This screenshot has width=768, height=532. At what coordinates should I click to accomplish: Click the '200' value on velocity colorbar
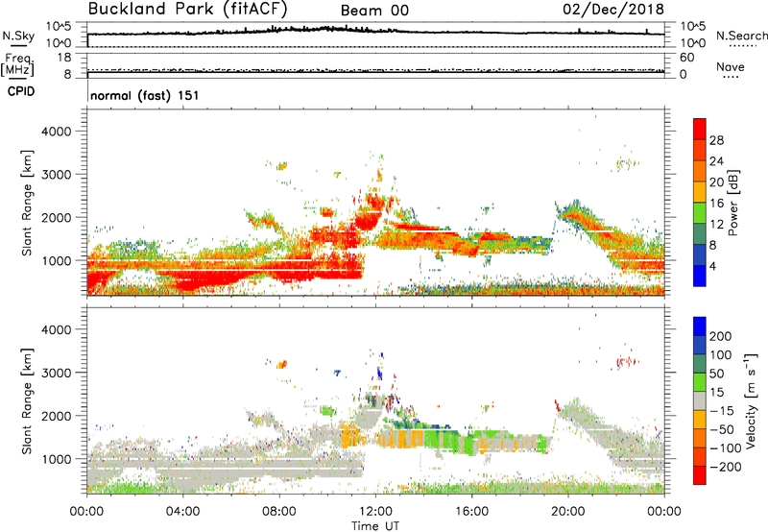[x=721, y=336]
